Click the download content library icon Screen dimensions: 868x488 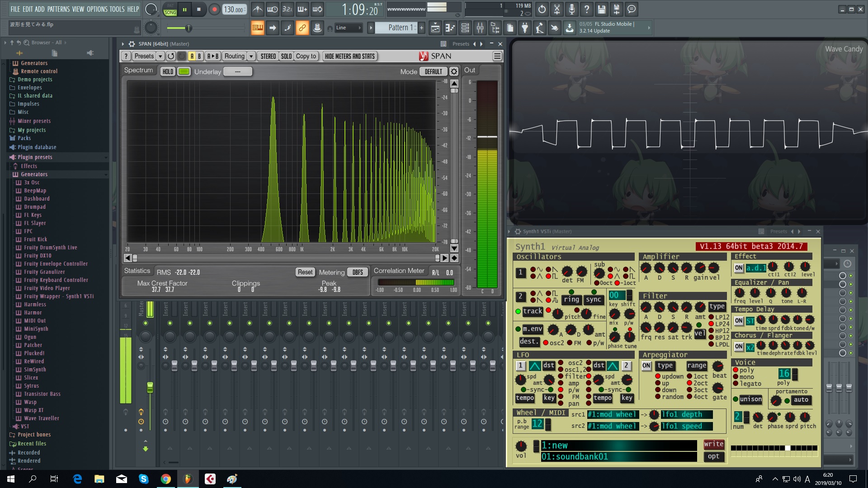pyautogui.click(x=570, y=28)
